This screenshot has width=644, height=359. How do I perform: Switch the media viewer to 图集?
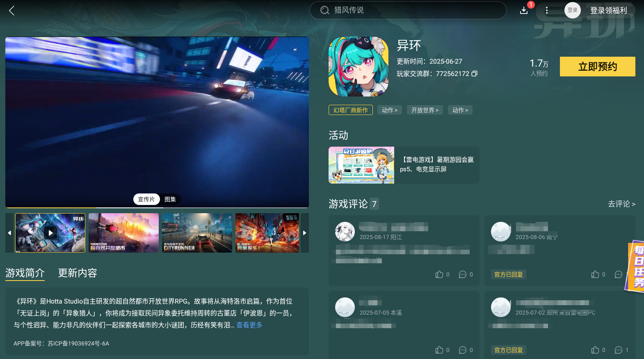170,199
